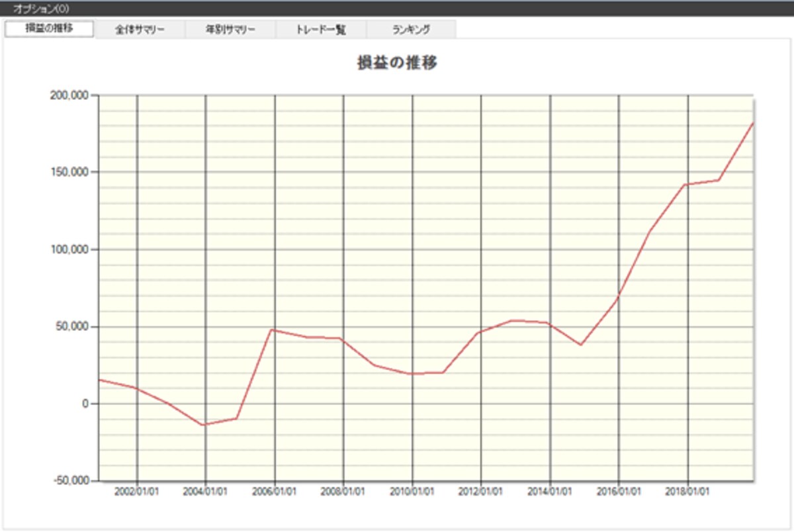Click the 100,000 y-axis label

point(69,249)
